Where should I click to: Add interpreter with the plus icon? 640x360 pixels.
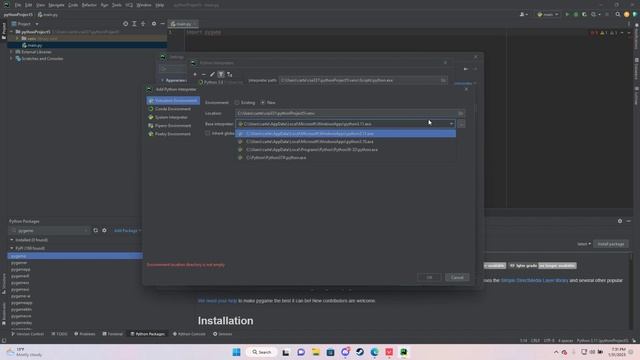(x=195, y=74)
